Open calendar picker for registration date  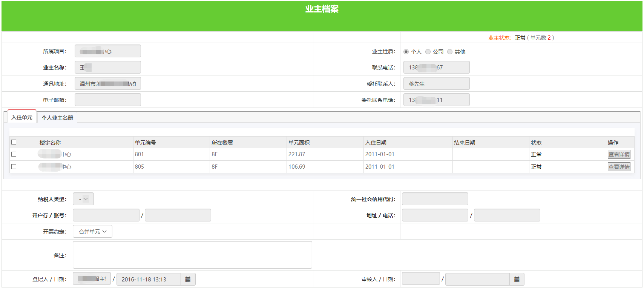point(188,279)
